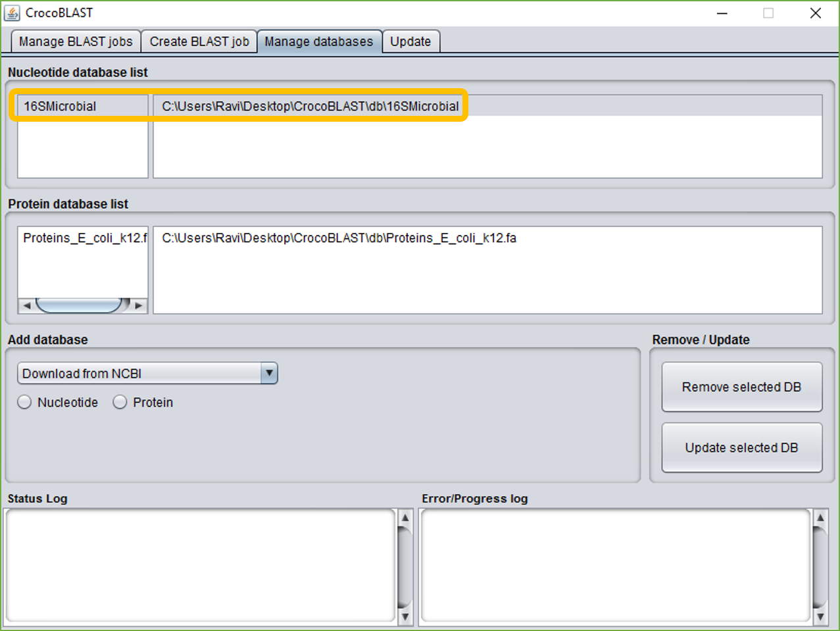This screenshot has height=631, width=840.
Task: Select the Manage databases tab
Action: pyautogui.click(x=319, y=41)
